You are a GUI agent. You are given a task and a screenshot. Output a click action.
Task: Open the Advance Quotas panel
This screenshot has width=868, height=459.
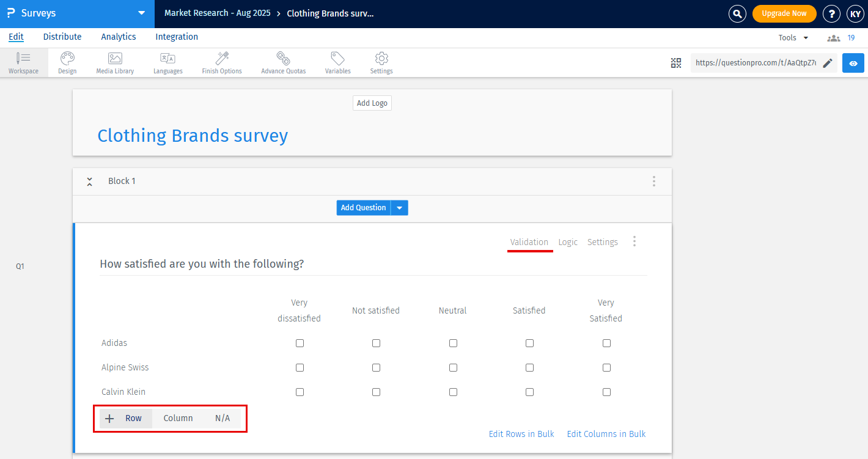pyautogui.click(x=283, y=62)
